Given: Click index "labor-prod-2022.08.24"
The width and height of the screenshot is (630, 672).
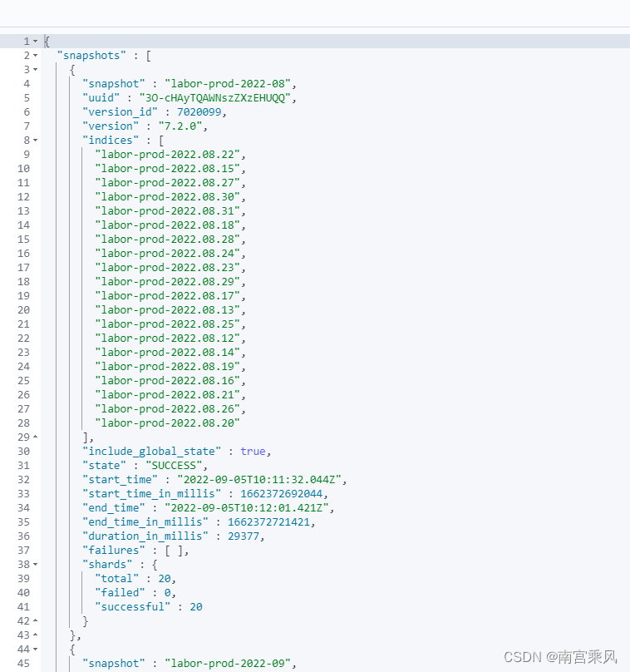Looking at the screenshot, I should point(168,254).
